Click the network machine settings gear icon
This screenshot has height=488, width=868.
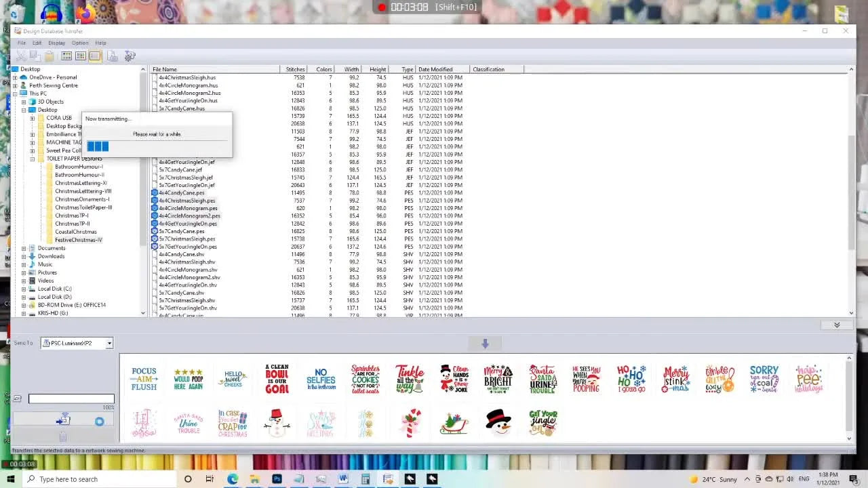[x=130, y=56]
